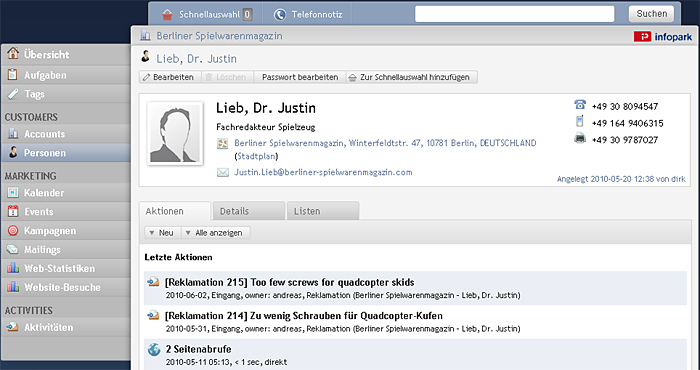Click the Accounts building icon in sidebar
700x370 pixels.
click(13, 133)
